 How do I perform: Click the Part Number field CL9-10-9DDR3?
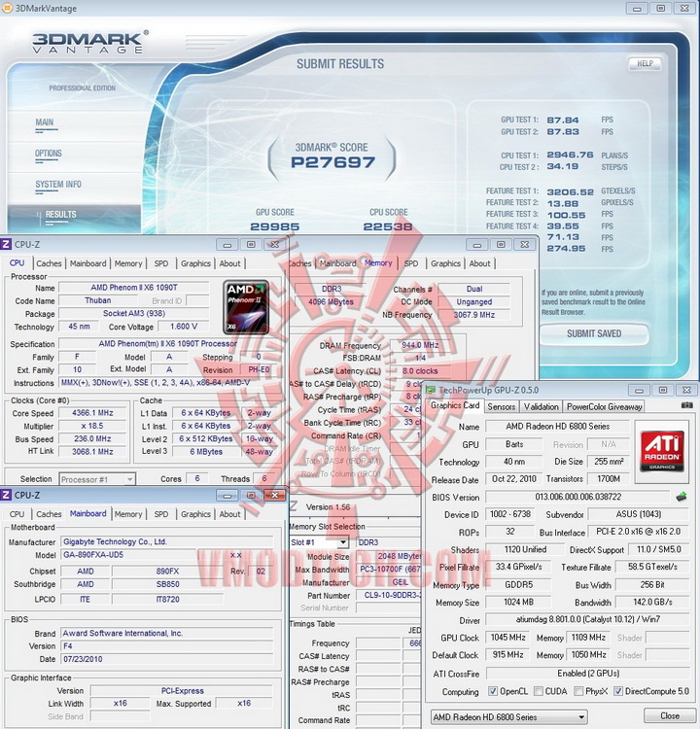pos(389,596)
